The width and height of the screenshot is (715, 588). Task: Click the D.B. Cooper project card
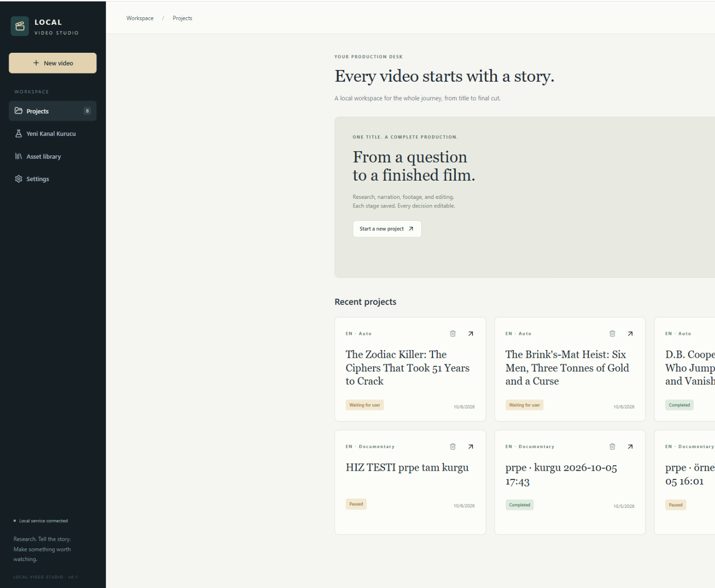point(685,369)
